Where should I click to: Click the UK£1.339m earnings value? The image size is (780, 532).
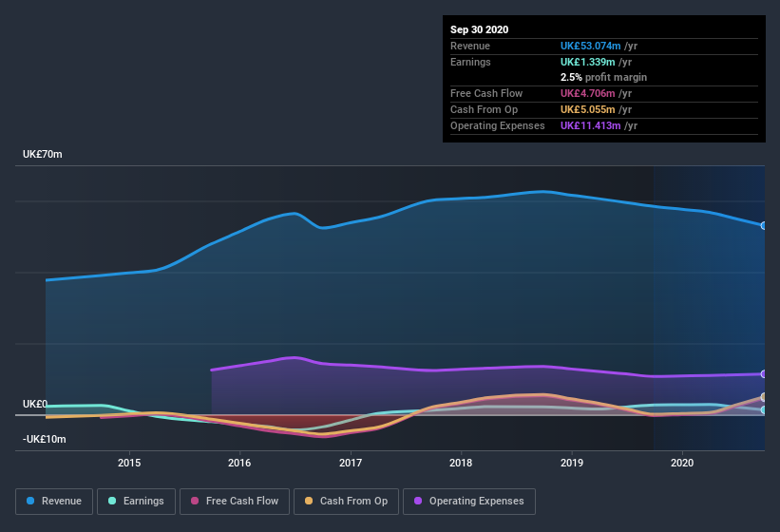click(587, 62)
